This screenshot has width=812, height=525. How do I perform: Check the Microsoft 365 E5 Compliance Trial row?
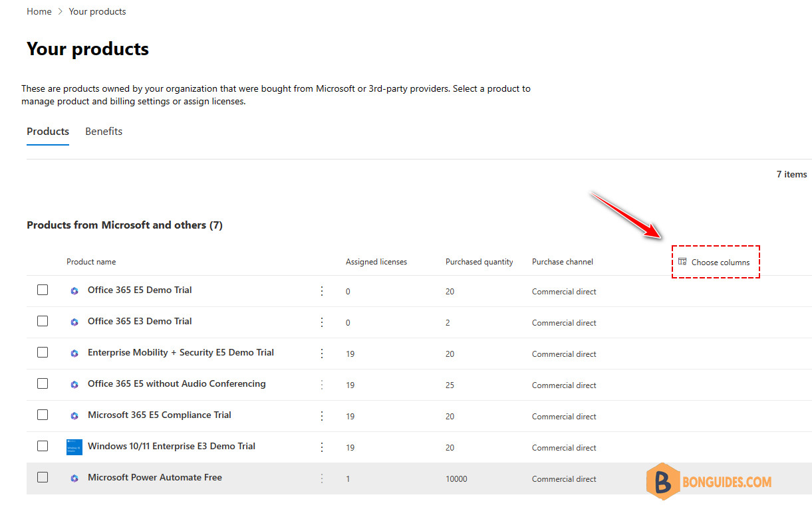(x=43, y=415)
